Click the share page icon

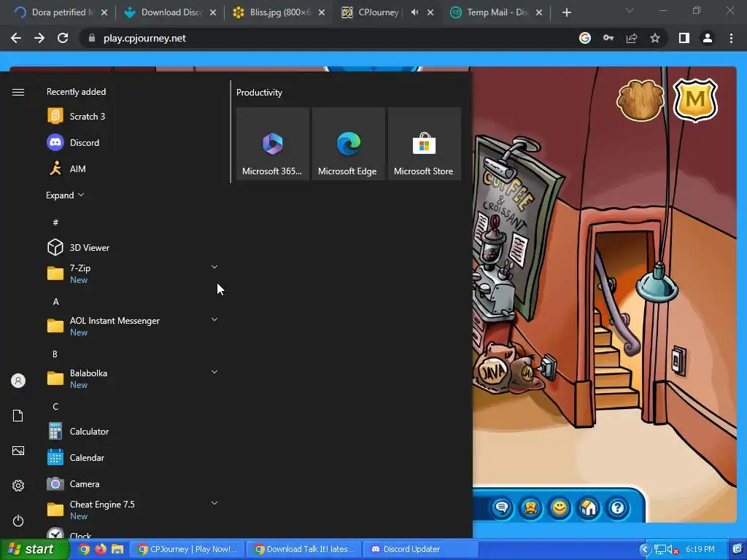[x=632, y=38]
